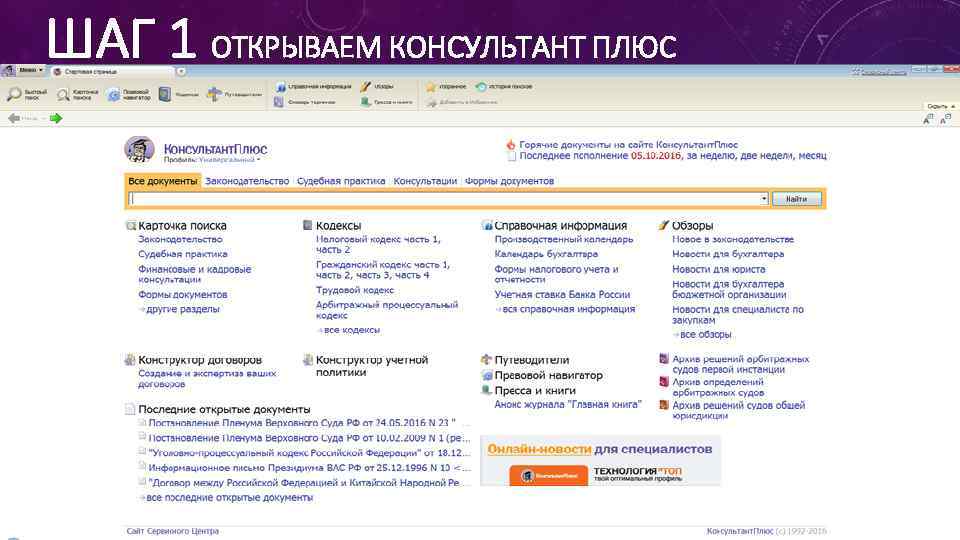Viewport: 960px width, 540px height.
Task: Open Гражданский кодекс часть 1 link
Action: (383, 265)
